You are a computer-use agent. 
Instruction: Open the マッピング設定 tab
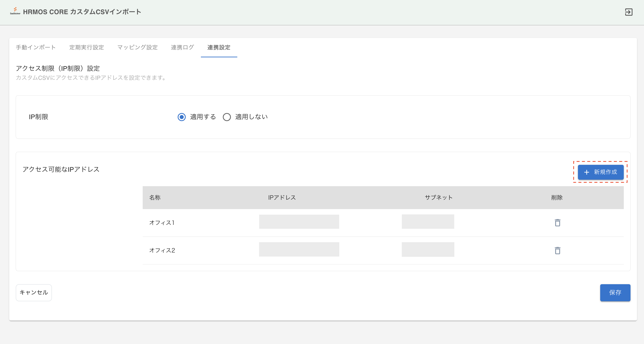tap(138, 47)
